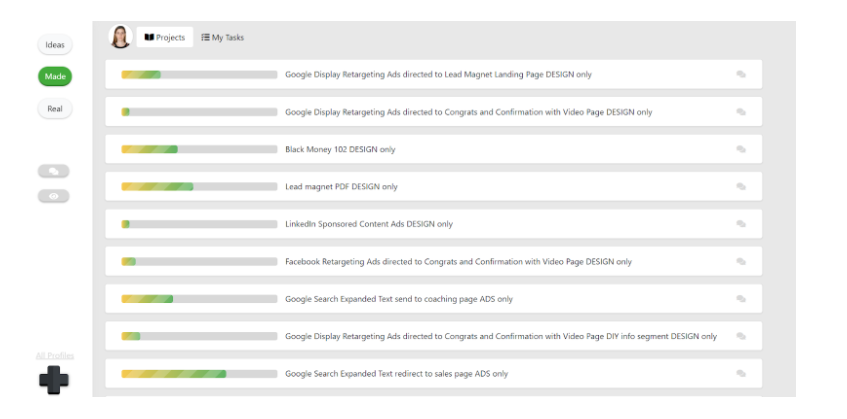Open comments for sales page ADS project

click(741, 374)
